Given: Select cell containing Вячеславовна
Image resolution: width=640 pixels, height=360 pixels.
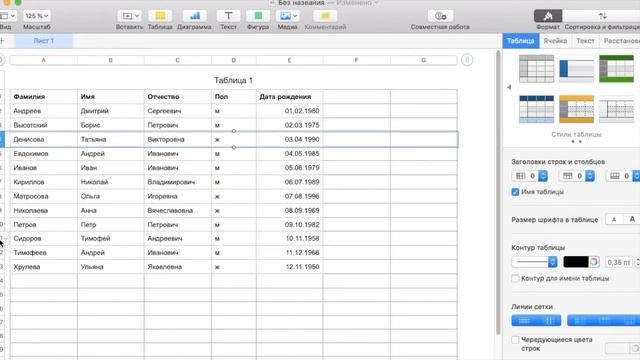Looking at the screenshot, I should [x=178, y=211].
